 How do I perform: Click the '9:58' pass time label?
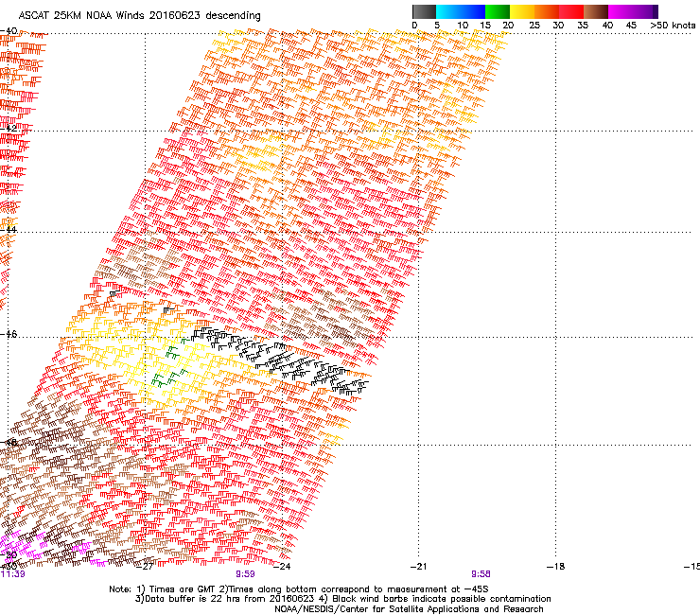[x=481, y=574]
